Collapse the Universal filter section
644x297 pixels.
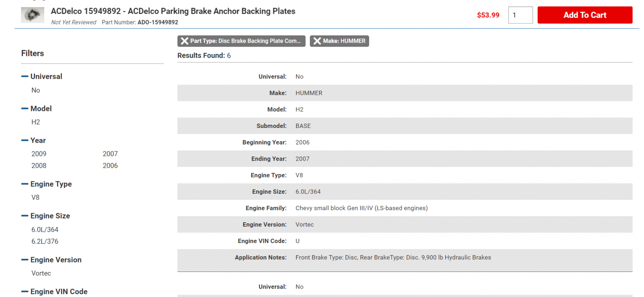coord(25,76)
